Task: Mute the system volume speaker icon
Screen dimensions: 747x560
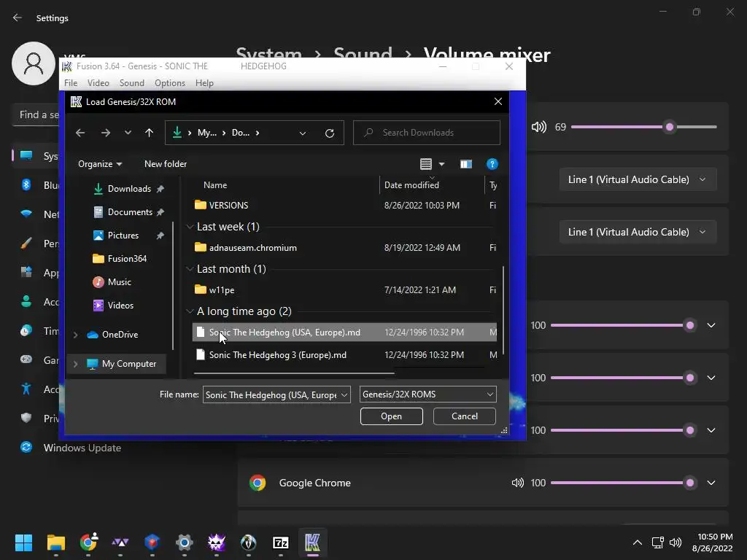Action: pyautogui.click(x=539, y=127)
